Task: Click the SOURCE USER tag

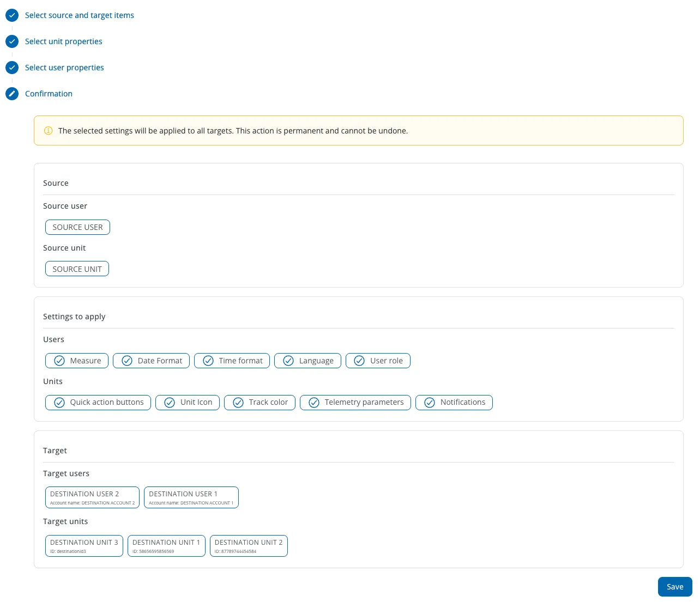Action: (77, 227)
